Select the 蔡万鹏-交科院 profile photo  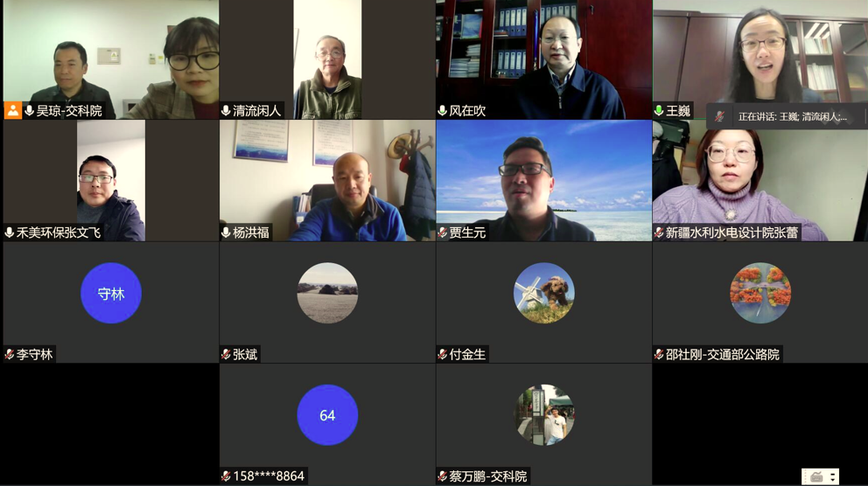[x=544, y=414]
